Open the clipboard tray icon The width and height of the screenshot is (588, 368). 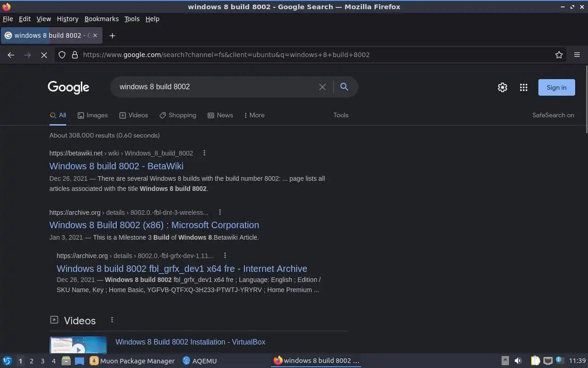tap(535, 361)
